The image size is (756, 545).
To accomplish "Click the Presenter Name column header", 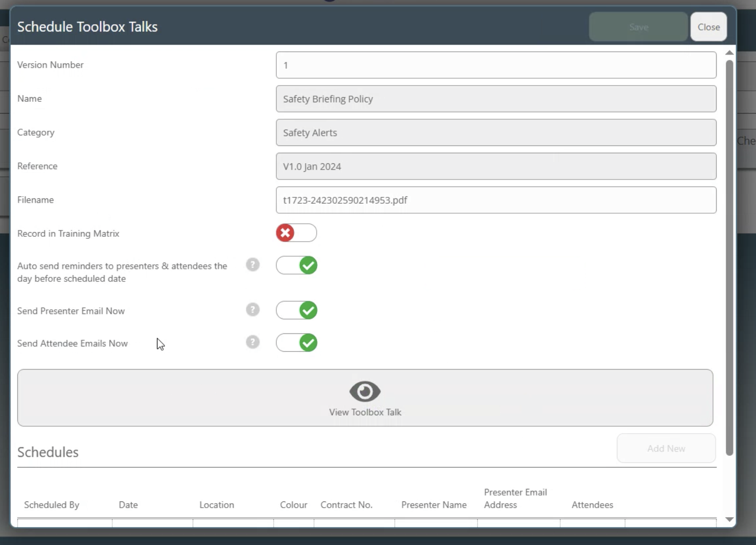I will pos(434,505).
